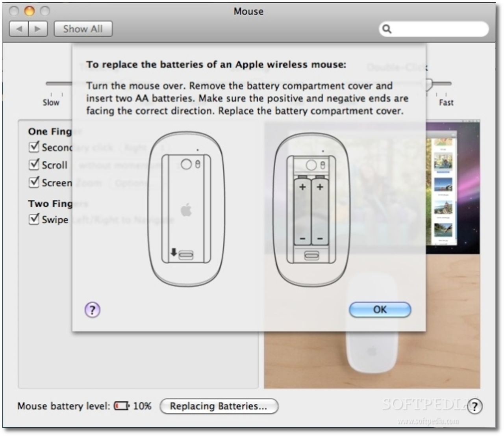Click the search magnifier icon in toolbar
Viewport: 504px width, 436px height.
tap(387, 29)
